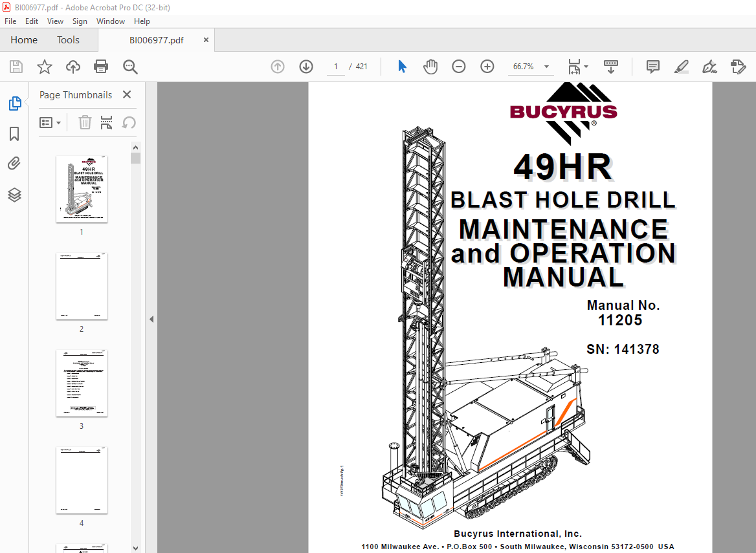Open the File menu

click(10, 21)
